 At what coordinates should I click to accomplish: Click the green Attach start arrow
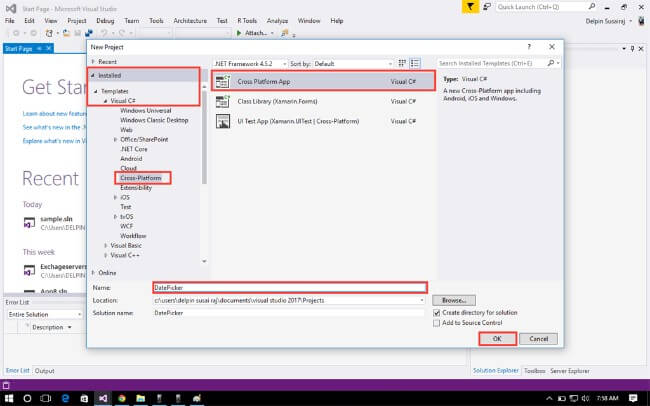click(239, 33)
